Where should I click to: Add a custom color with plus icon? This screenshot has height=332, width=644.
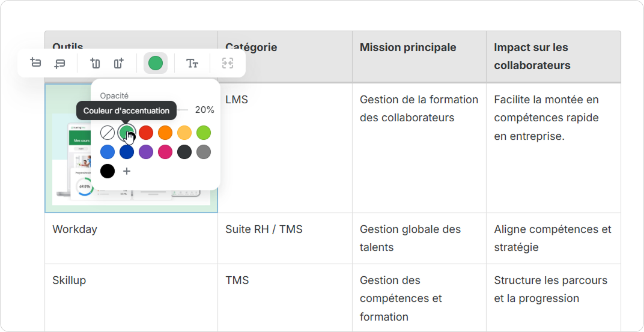pos(127,172)
